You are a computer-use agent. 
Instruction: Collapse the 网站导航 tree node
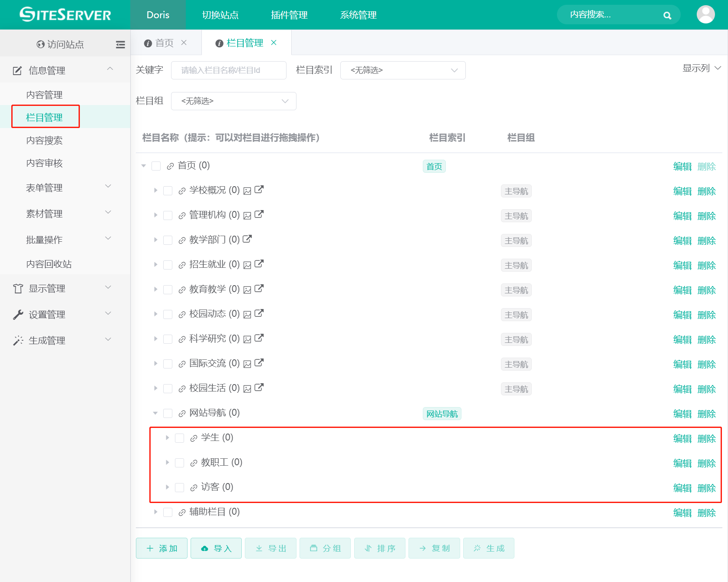(155, 413)
